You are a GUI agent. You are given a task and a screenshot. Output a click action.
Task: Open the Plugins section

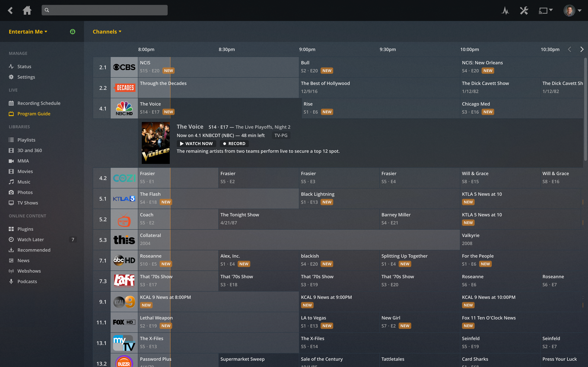coord(25,229)
